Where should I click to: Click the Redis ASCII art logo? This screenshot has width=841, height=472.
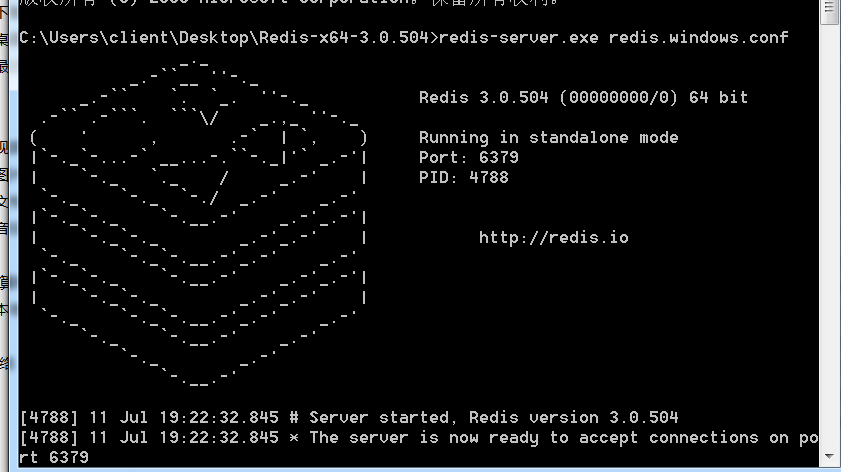click(198, 224)
